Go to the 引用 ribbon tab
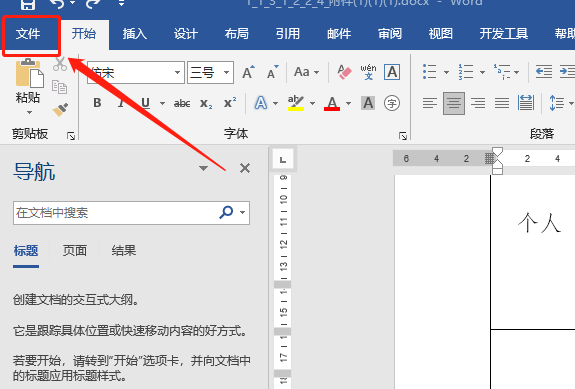Screen dimensions: 575x389 tap(288, 34)
